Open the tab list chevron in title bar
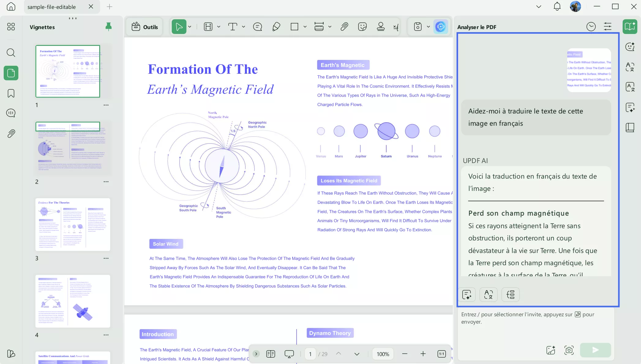The image size is (641, 364). click(x=539, y=7)
